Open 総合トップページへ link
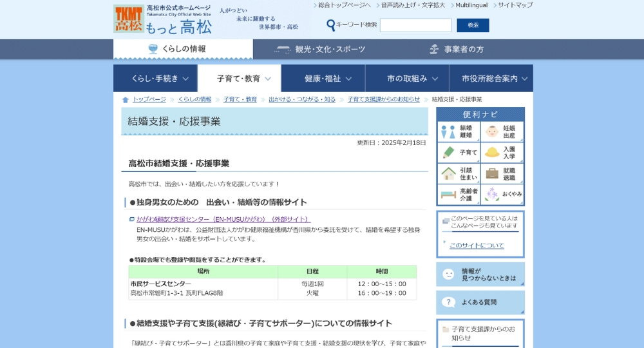The width and height of the screenshot is (644, 348). click(344, 5)
